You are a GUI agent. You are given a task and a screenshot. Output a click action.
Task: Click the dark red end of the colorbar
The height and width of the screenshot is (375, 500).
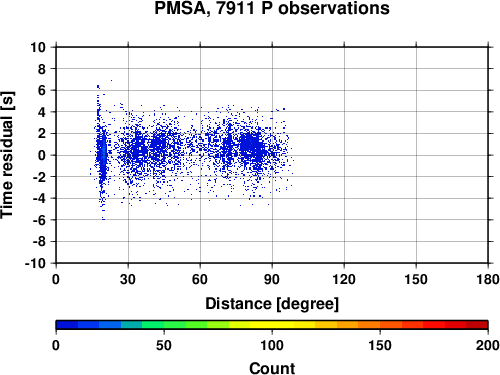pyautogui.click(x=477, y=325)
